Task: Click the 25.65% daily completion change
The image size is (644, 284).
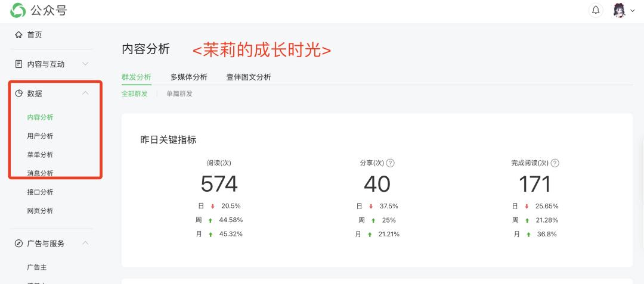Action: point(547,206)
